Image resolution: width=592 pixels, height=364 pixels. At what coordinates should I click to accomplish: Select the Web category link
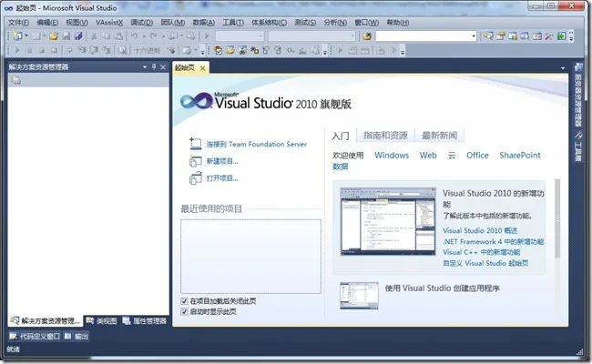point(428,156)
